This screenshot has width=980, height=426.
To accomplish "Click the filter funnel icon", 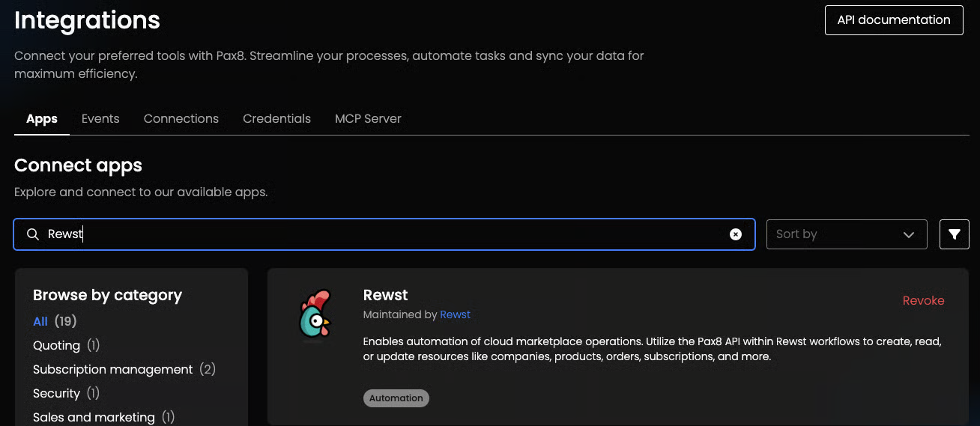I will point(954,234).
